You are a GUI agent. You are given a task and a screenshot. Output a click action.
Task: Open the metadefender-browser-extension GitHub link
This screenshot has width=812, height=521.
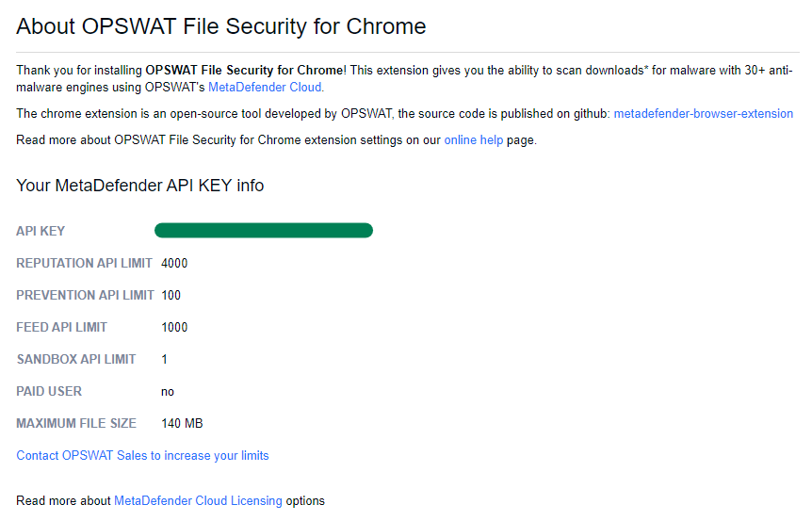click(x=703, y=114)
